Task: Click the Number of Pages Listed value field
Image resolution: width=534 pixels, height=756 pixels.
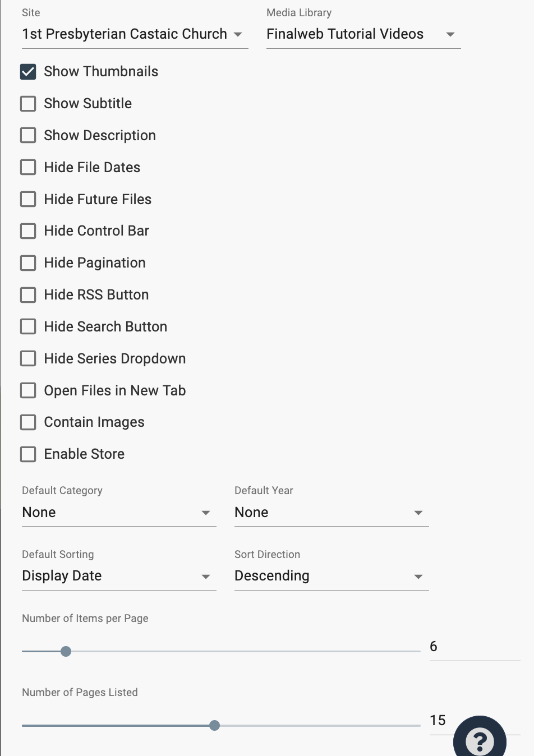Action: 440,721
